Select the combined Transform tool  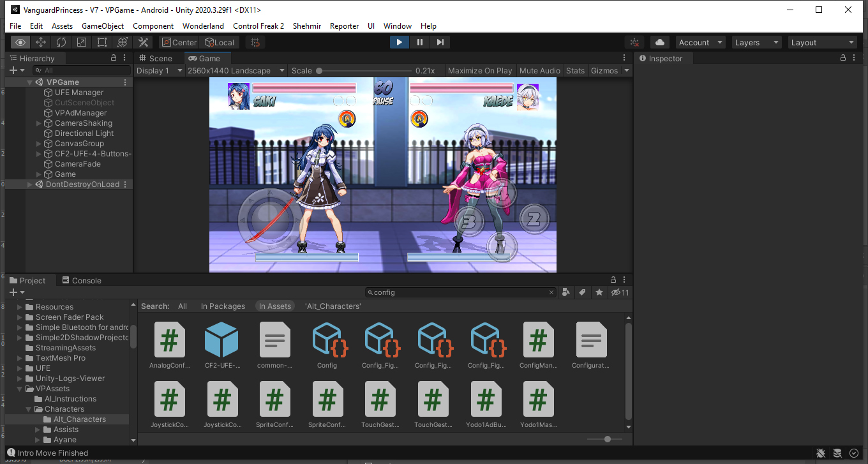(x=123, y=42)
